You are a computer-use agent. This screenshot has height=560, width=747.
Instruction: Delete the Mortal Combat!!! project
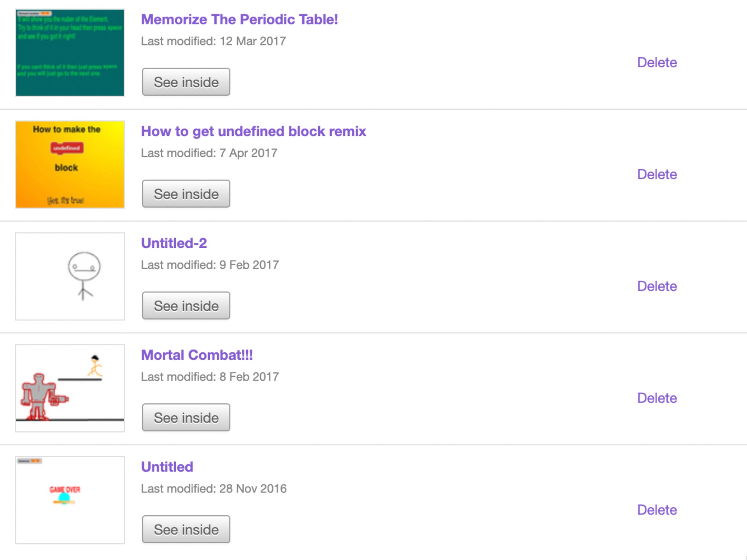657,398
